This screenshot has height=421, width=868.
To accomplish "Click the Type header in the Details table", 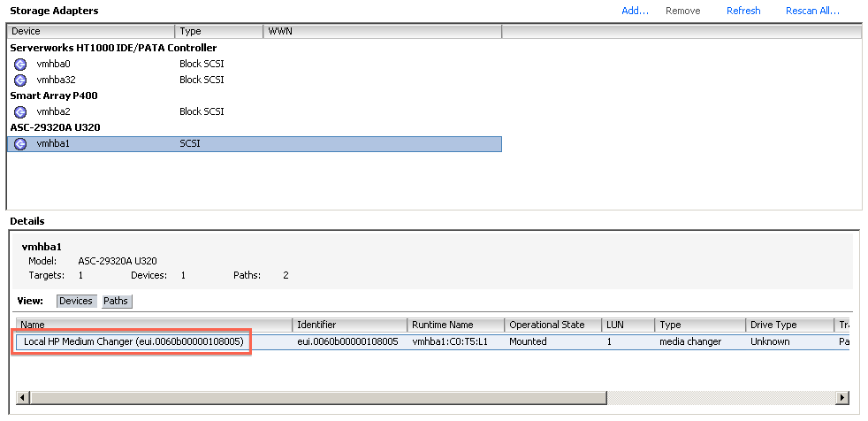I will tap(700, 325).
